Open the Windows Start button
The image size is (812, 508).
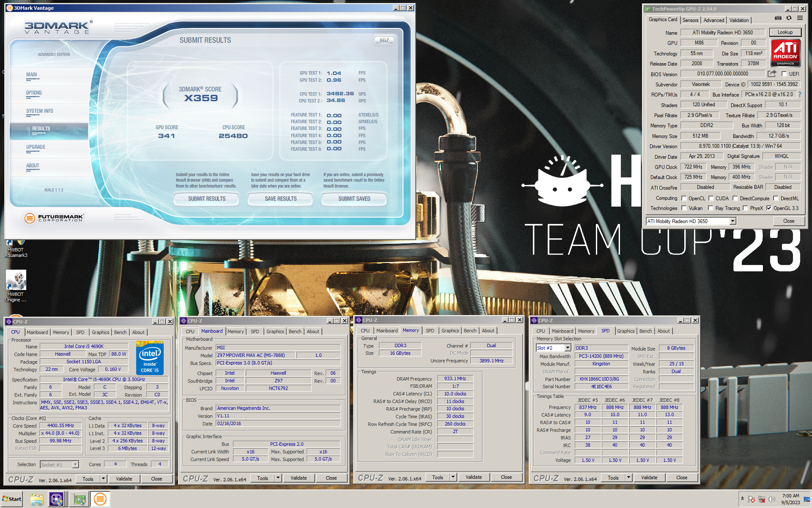[x=12, y=499]
